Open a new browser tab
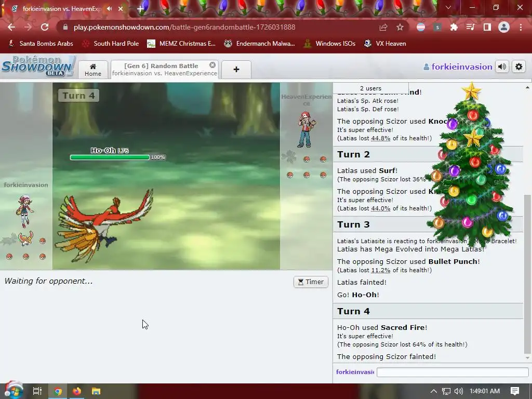 (140, 9)
